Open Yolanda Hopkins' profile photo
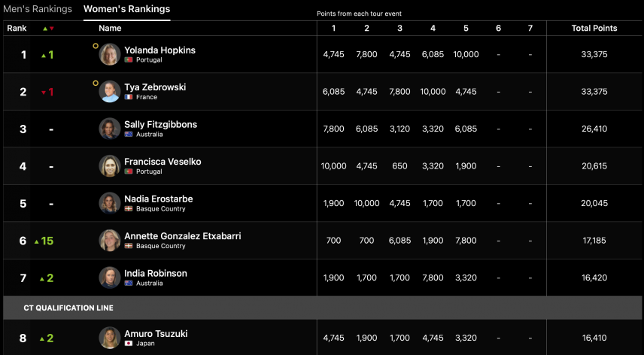This screenshot has height=355, width=644. click(x=110, y=54)
